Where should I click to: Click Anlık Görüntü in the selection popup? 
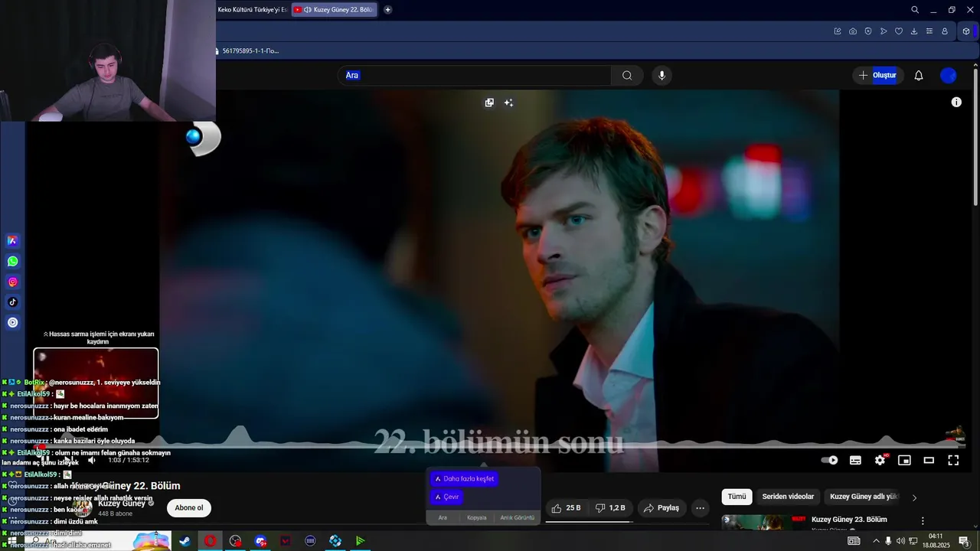point(518,518)
